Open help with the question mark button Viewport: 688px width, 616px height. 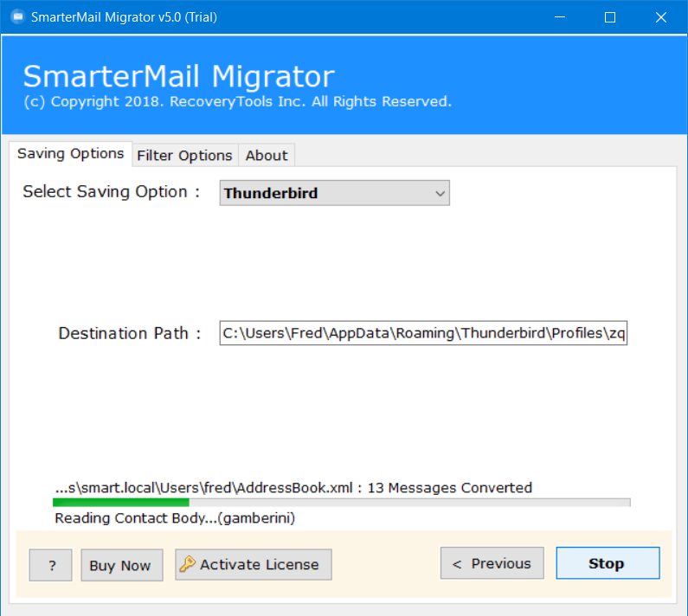pyautogui.click(x=50, y=565)
